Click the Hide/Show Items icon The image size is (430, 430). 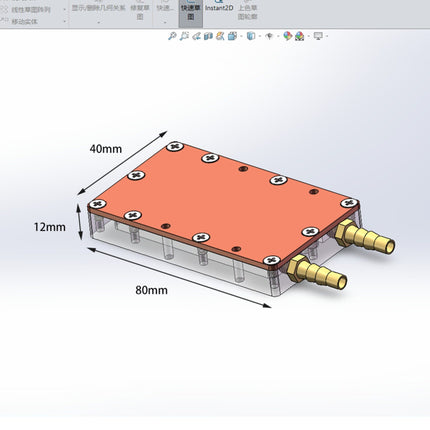tap(269, 36)
